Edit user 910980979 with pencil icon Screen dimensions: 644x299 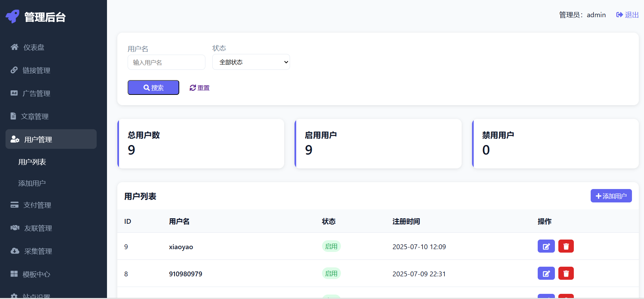546,273
